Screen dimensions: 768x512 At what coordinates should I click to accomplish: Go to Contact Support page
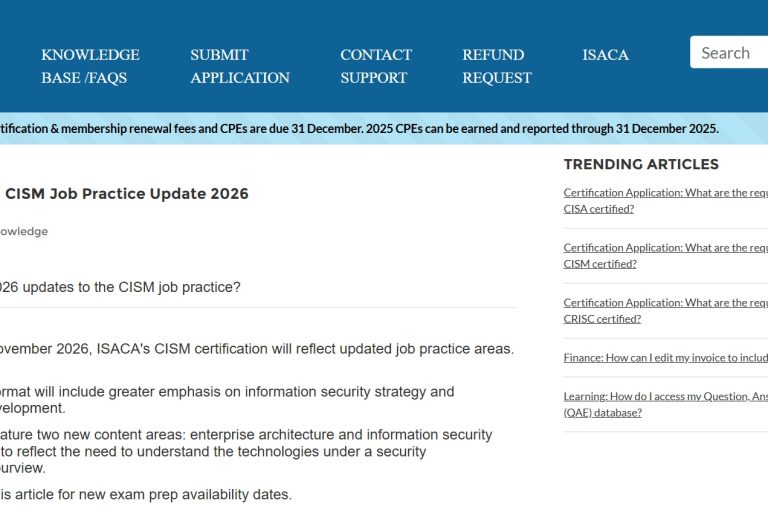(376, 66)
